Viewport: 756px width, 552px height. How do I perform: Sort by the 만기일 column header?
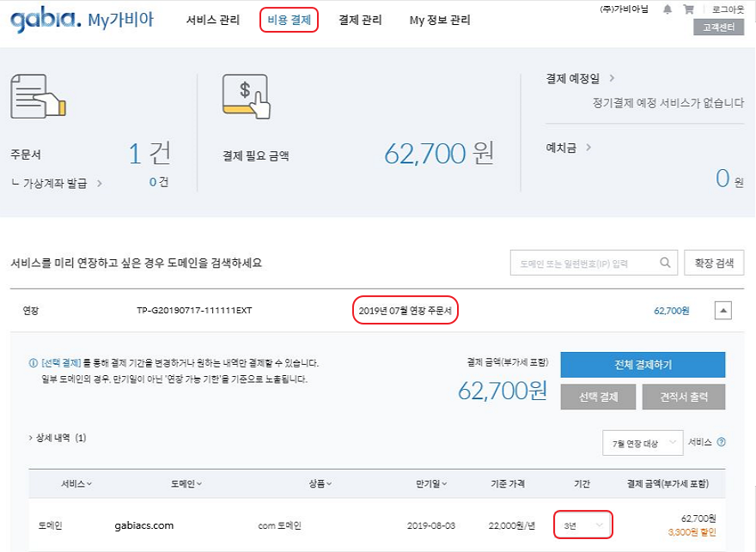coord(431,483)
